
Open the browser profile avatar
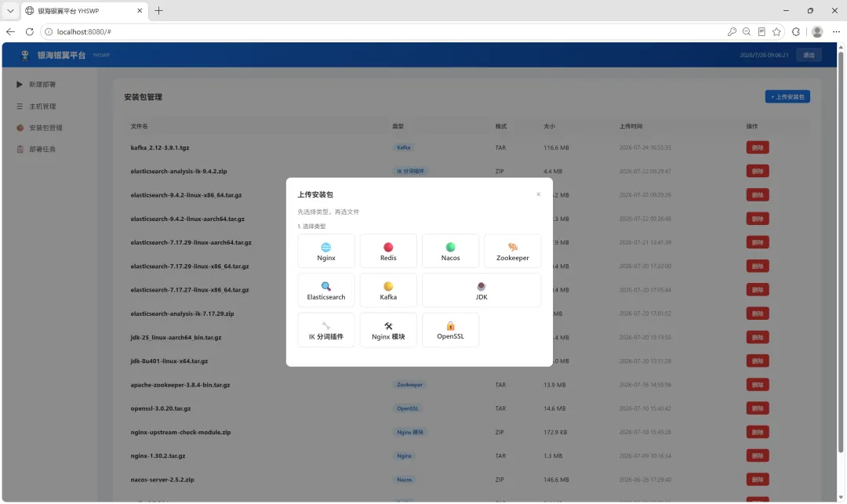(817, 32)
